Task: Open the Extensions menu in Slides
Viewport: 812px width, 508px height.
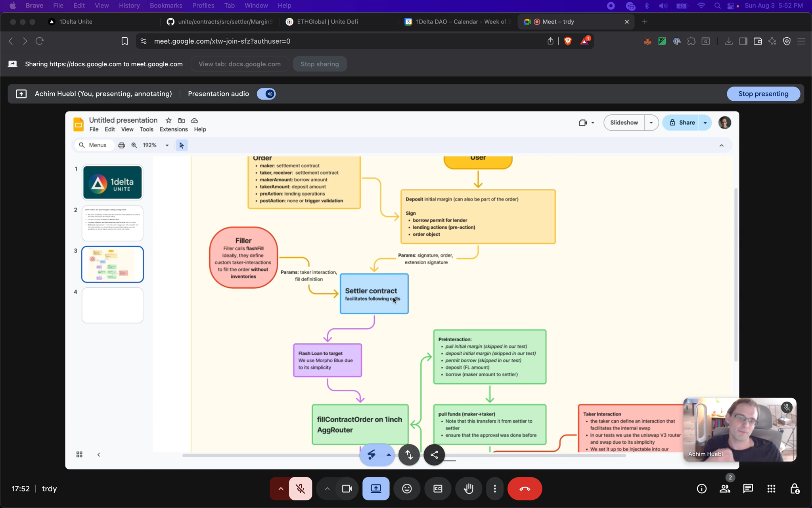Action: 173,129
